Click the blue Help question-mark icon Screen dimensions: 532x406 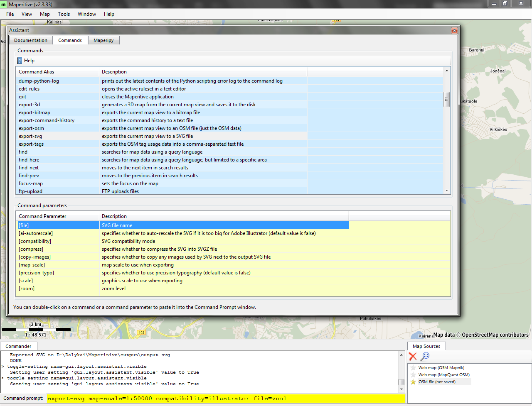tap(20, 61)
